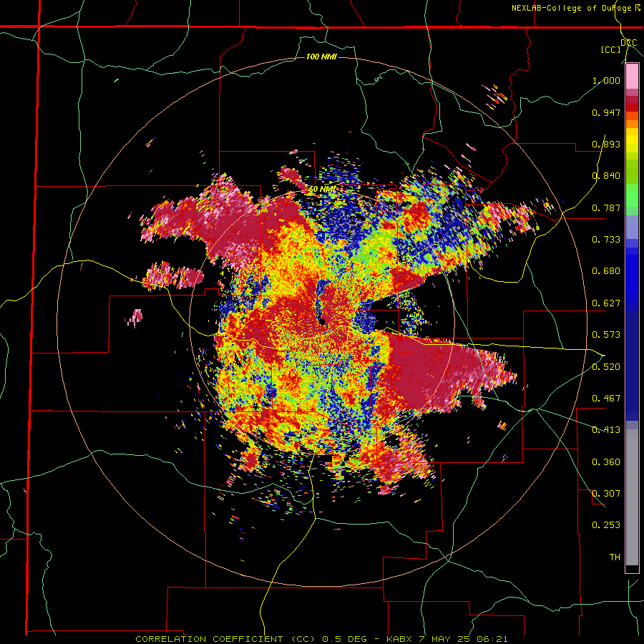The image size is (644, 644).
Task: Click the 0.413 legend value
Action: pos(606,430)
